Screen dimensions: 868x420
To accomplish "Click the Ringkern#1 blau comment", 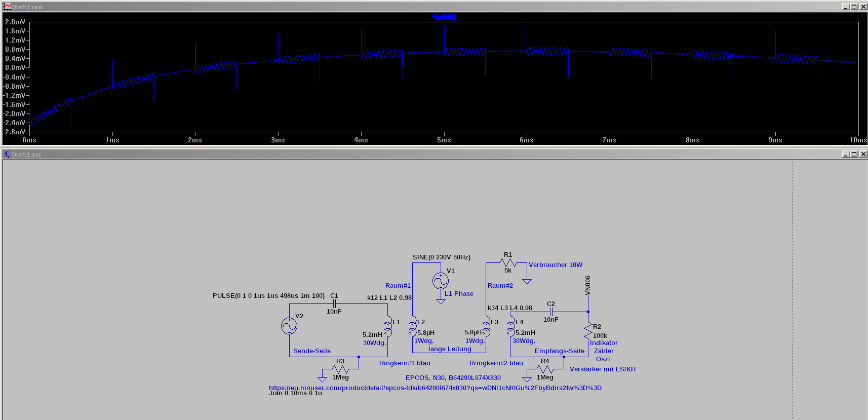I will [x=405, y=363].
